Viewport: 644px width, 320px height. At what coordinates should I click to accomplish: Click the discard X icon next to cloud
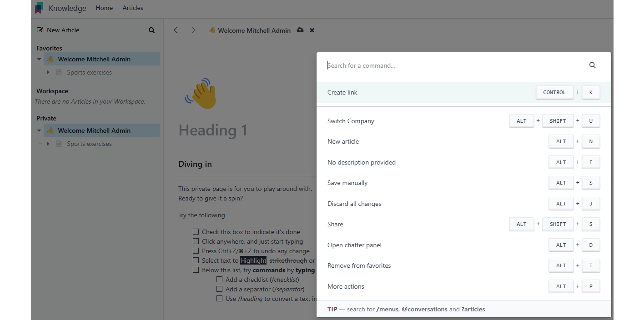312,30
